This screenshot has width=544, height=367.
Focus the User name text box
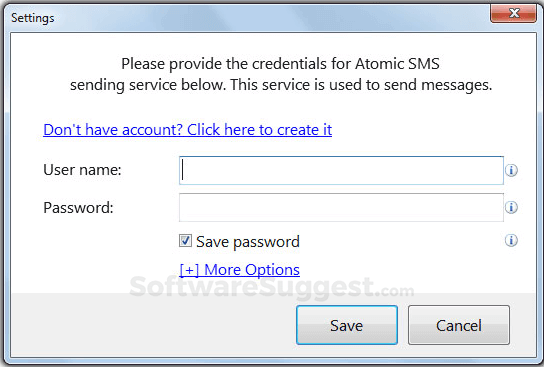[341, 170]
